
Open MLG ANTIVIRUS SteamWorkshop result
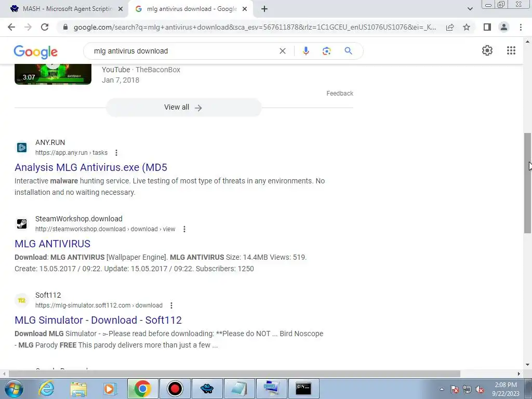coord(52,244)
